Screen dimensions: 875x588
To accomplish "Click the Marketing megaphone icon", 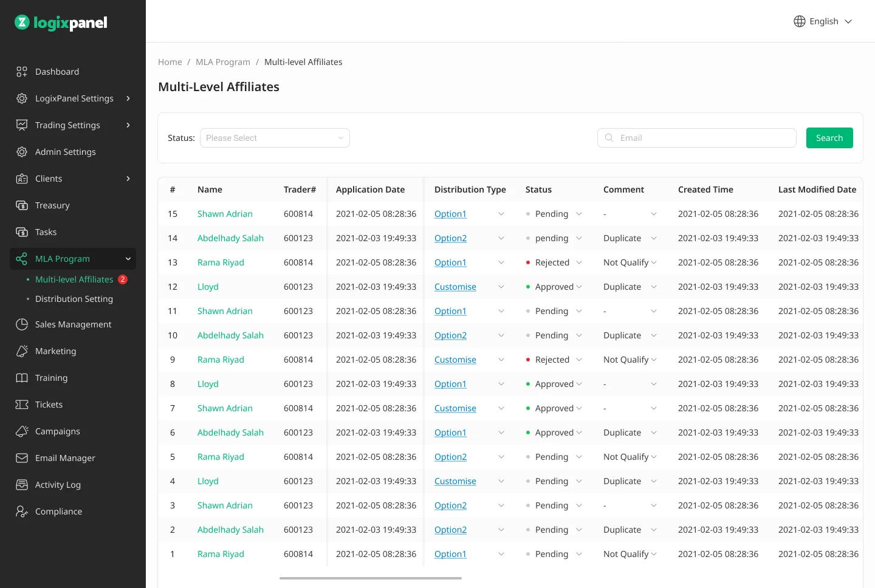I will (22, 351).
